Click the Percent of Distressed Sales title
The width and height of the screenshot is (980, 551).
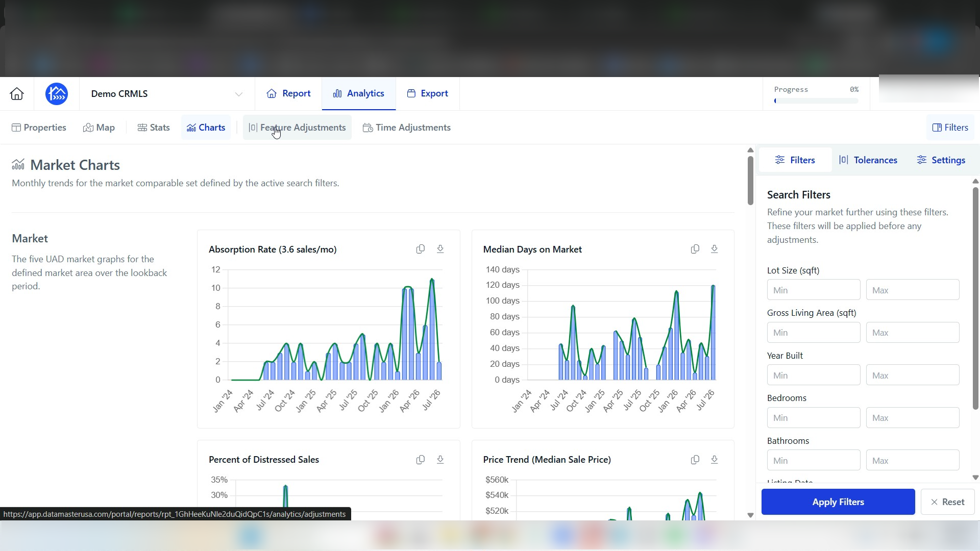click(264, 460)
